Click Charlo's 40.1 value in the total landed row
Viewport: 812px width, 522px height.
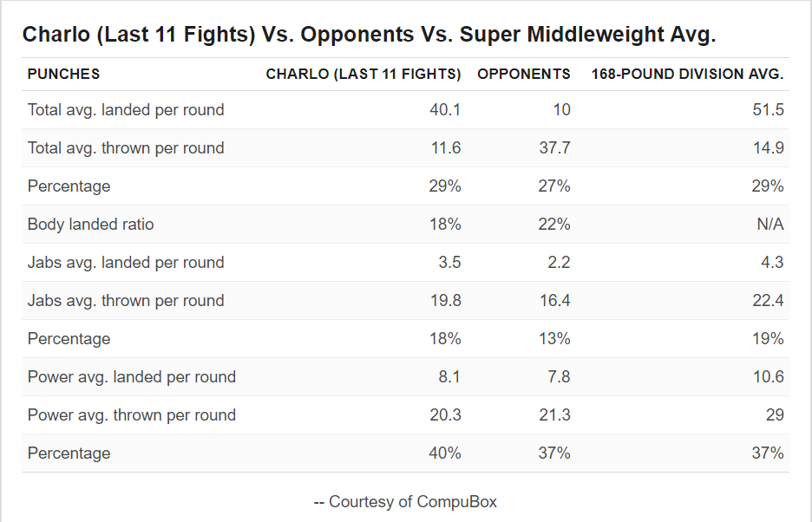pos(445,110)
